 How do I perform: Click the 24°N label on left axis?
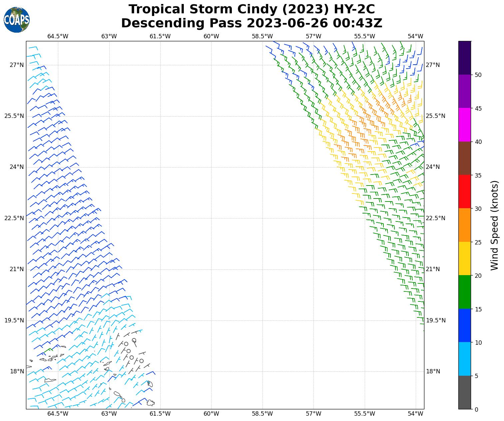coord(16,167)
